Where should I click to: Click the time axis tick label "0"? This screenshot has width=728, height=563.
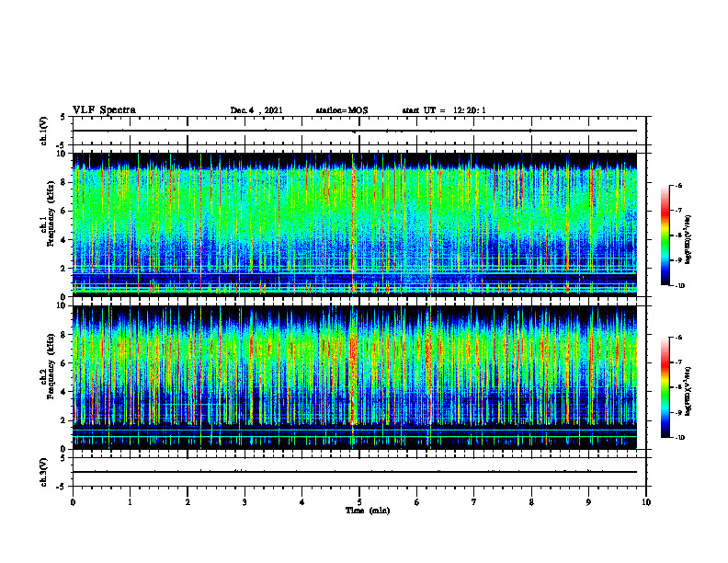[73, 502]
